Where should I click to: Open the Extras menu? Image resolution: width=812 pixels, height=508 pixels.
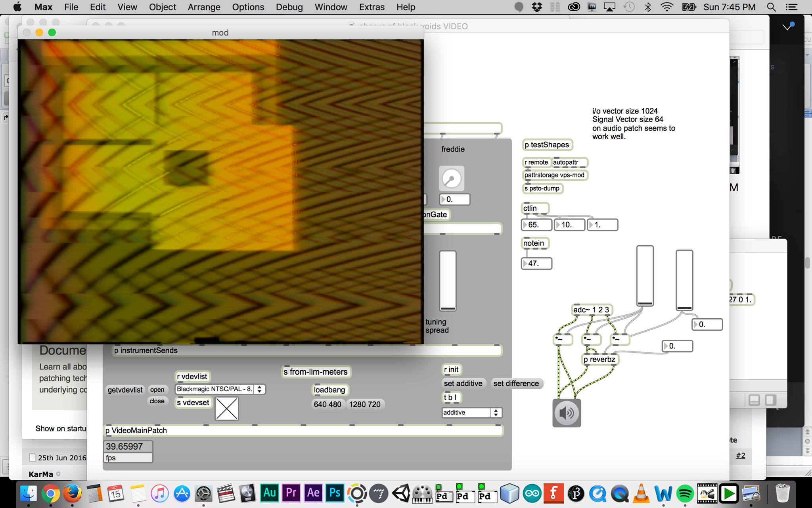372,7
